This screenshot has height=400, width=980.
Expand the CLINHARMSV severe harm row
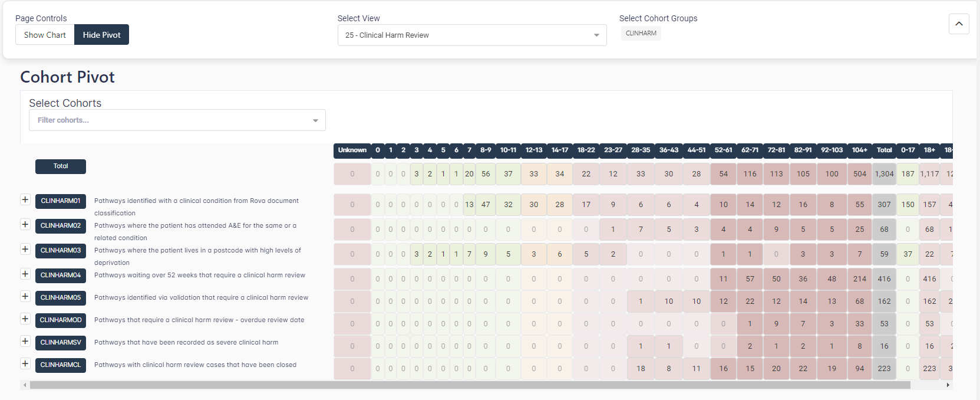(x=25, y=342)
